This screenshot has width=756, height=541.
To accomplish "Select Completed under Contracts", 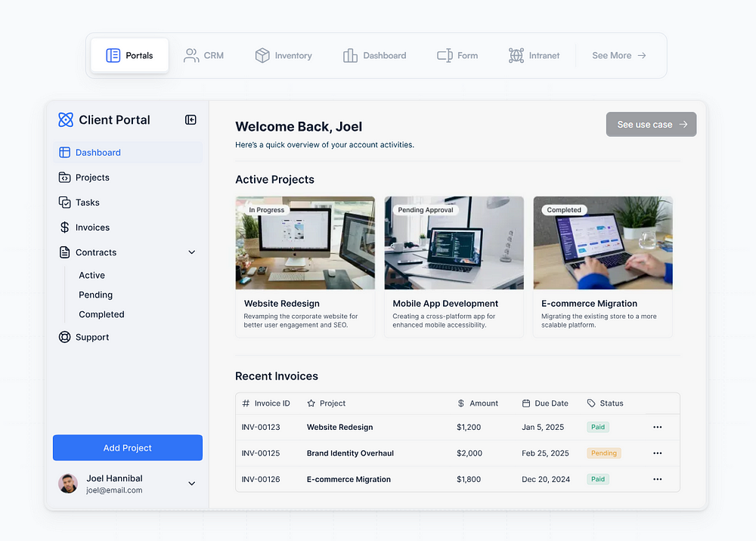I will coord(102,314).
